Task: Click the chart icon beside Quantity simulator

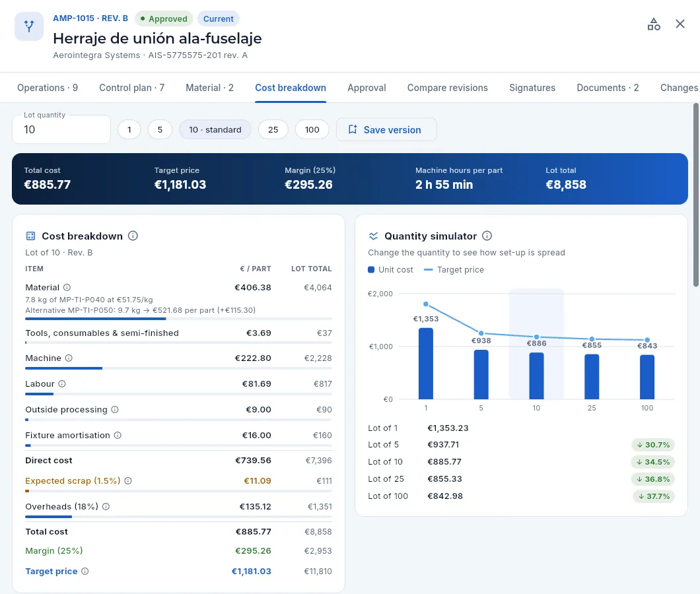Action: click(x=373, y=236)
